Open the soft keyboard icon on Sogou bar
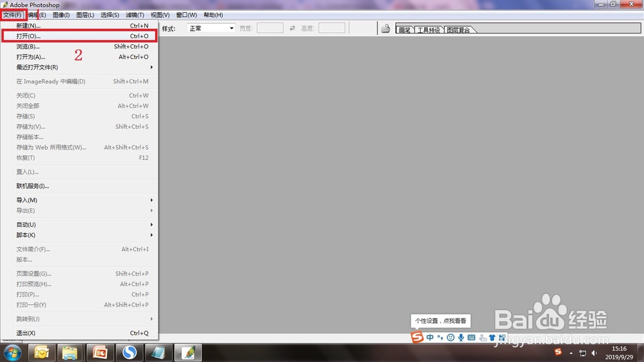 471,338
